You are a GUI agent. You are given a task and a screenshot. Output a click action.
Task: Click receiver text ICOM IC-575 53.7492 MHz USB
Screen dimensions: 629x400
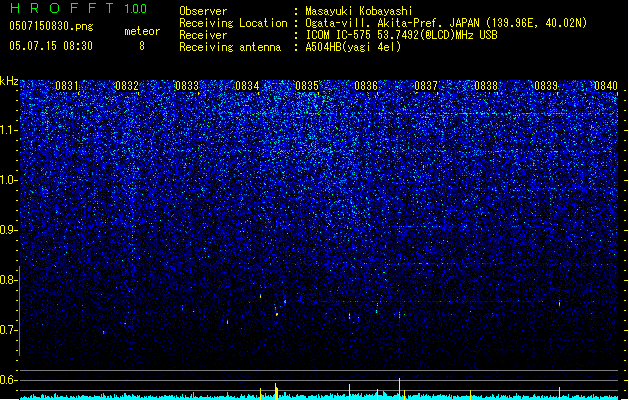tap(401, 35)
